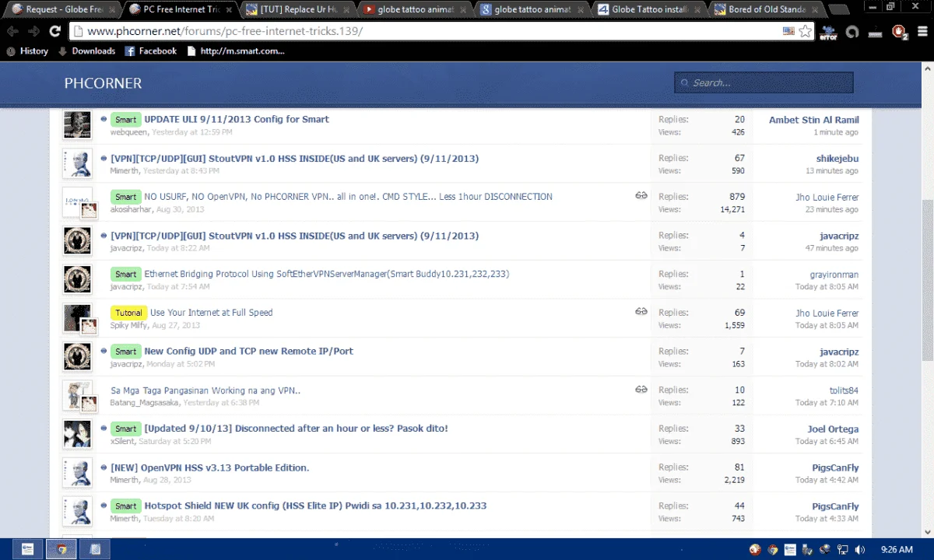This screenshot has width=934, height=560.
Task: Click the 9:26 AM system clock
Action: click(x=897, y=550)
